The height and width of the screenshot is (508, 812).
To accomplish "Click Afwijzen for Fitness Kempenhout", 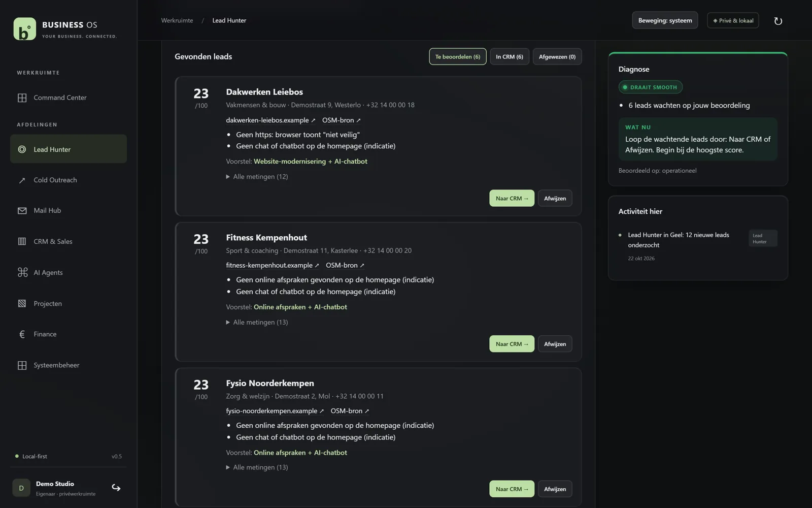I will (555, 344).
